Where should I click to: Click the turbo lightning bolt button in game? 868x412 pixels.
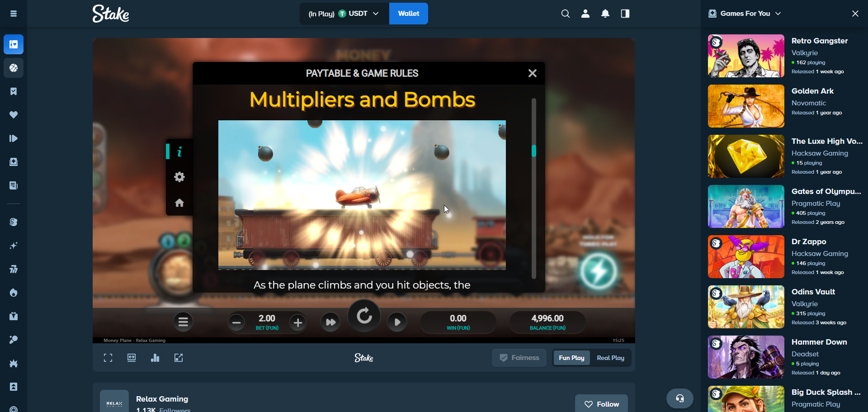[599, 271]
